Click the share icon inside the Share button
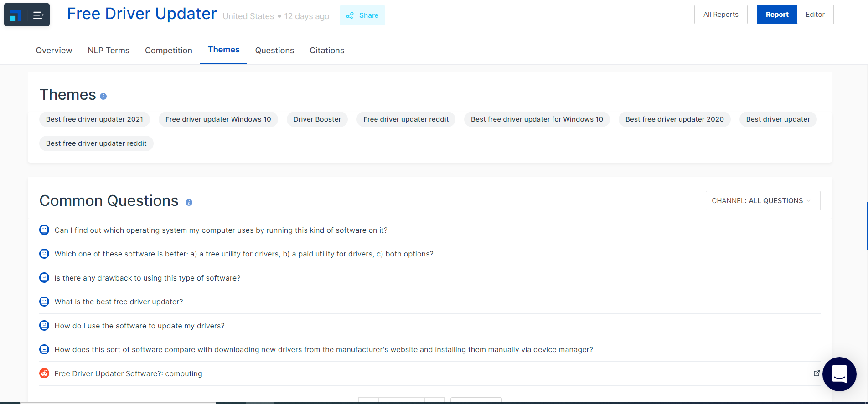Screen dimensions: 868x404 (350, 16)
